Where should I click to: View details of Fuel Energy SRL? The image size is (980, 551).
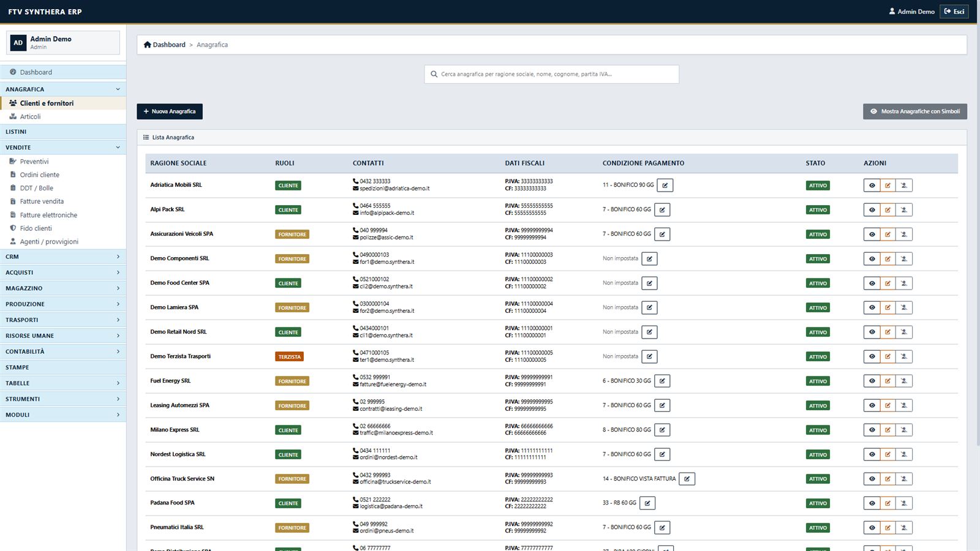point(872,381)
